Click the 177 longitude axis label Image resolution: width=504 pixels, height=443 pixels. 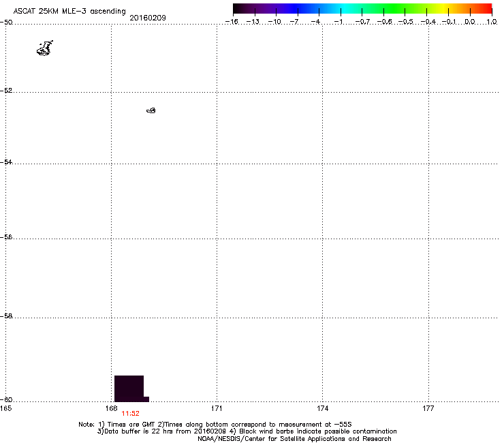pyautogui.click(x=428, y=408)
